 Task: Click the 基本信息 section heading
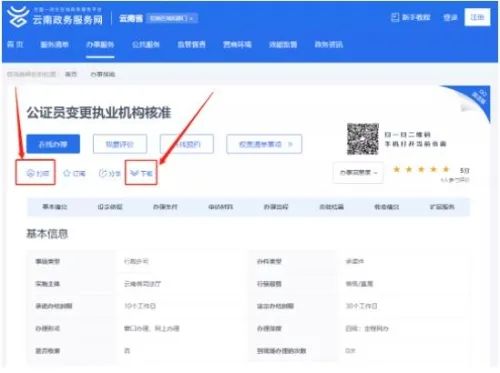pyautogui.click(x=47, y=234)
